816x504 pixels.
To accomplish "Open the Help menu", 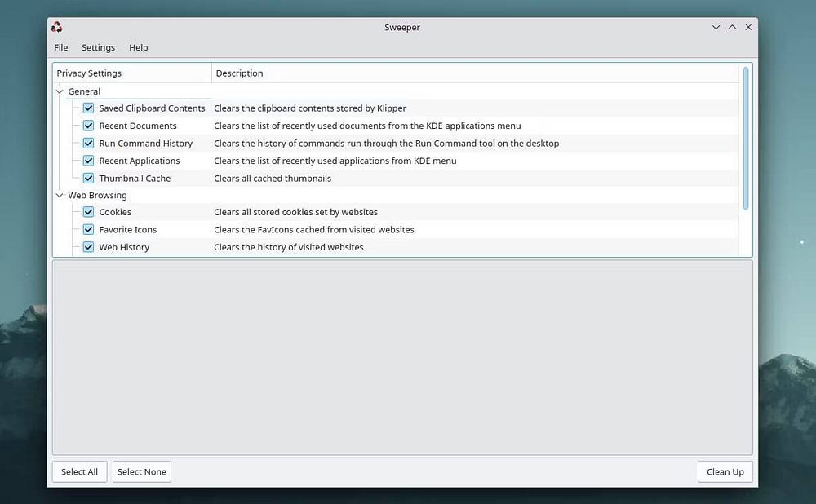I will click(x=139, y=47).
